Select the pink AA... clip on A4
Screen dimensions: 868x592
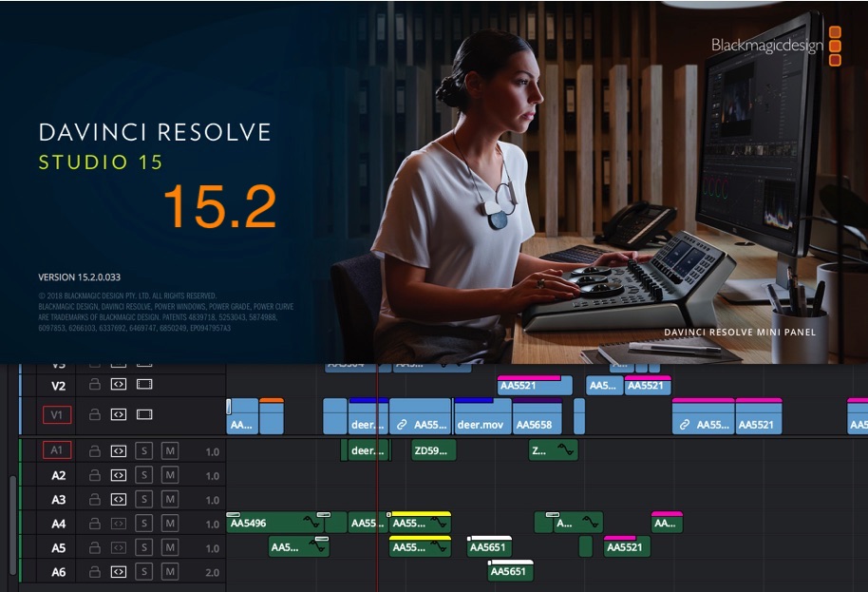(x=667, y=523)
